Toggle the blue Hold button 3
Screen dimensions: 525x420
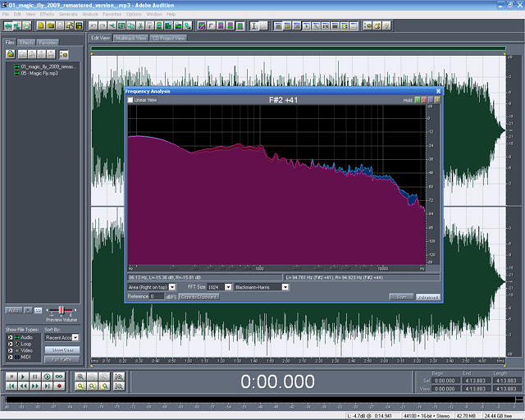pos(431,100)
